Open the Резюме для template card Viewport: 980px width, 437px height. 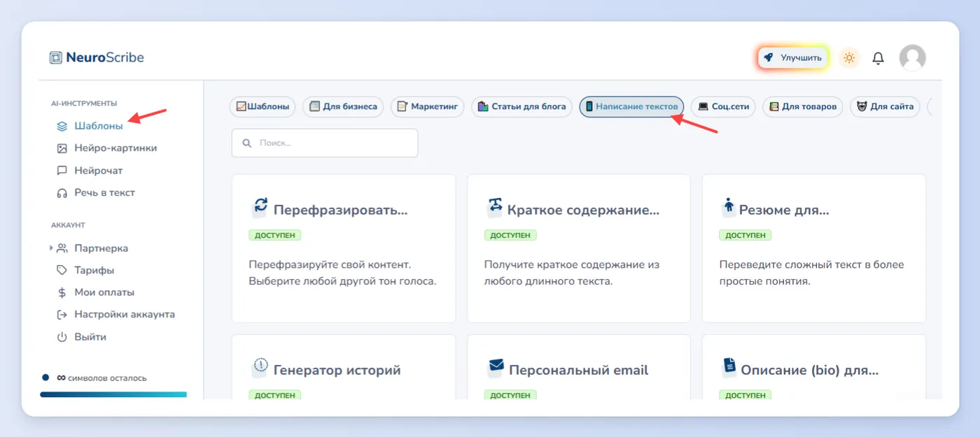point(814,248)
